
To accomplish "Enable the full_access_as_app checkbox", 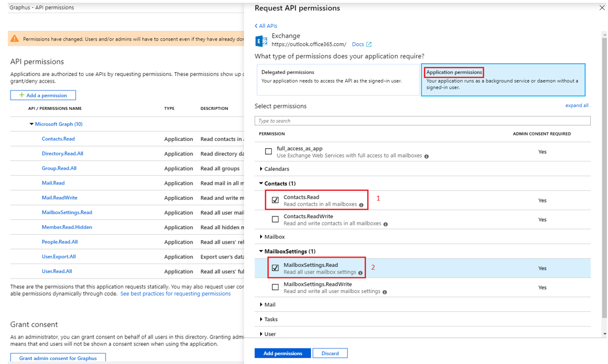I will pos(268,151).
